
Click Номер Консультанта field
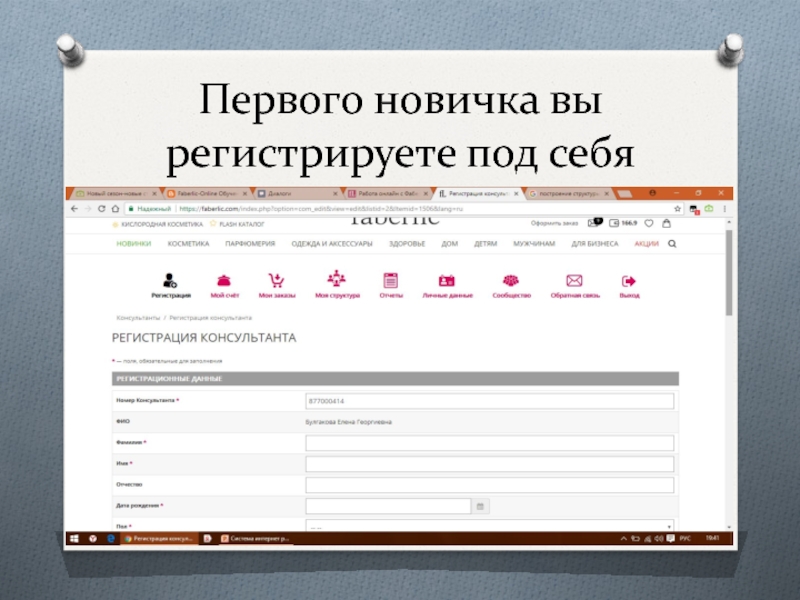[x=489, y=401]
